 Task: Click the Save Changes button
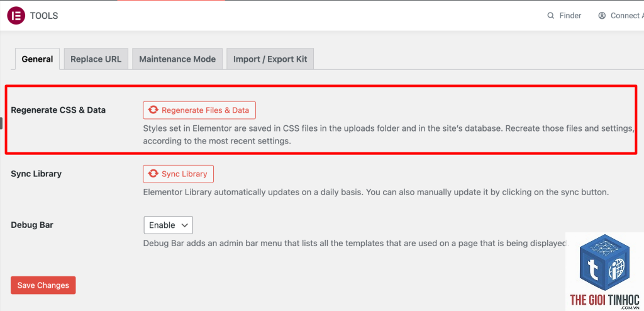43,285
